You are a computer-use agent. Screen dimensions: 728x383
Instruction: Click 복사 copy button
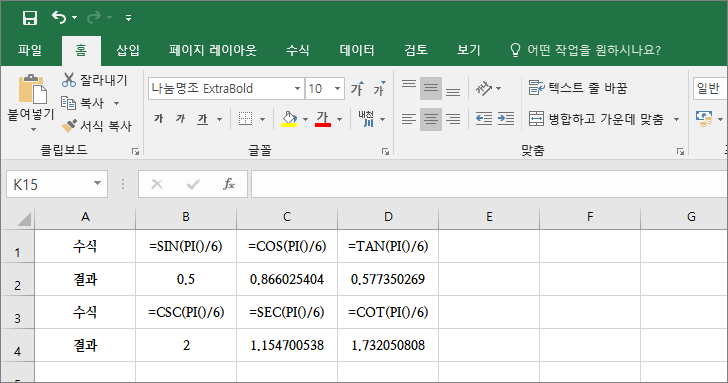[x=83, y=103]
